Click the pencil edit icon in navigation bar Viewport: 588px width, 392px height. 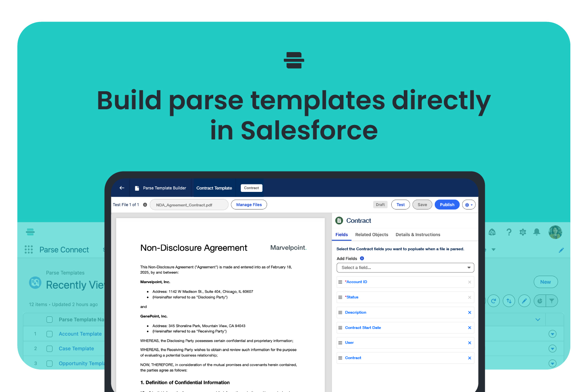[x=561, y=250]
